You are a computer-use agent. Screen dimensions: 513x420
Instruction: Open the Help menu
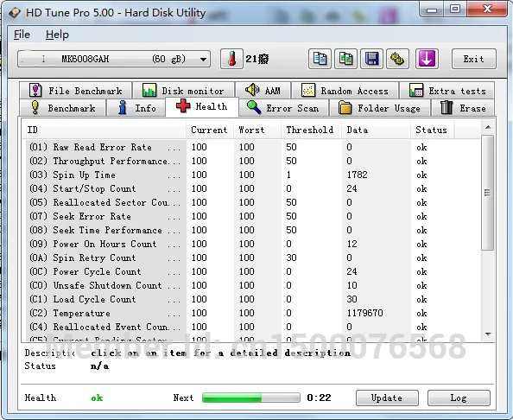[57, 35]
